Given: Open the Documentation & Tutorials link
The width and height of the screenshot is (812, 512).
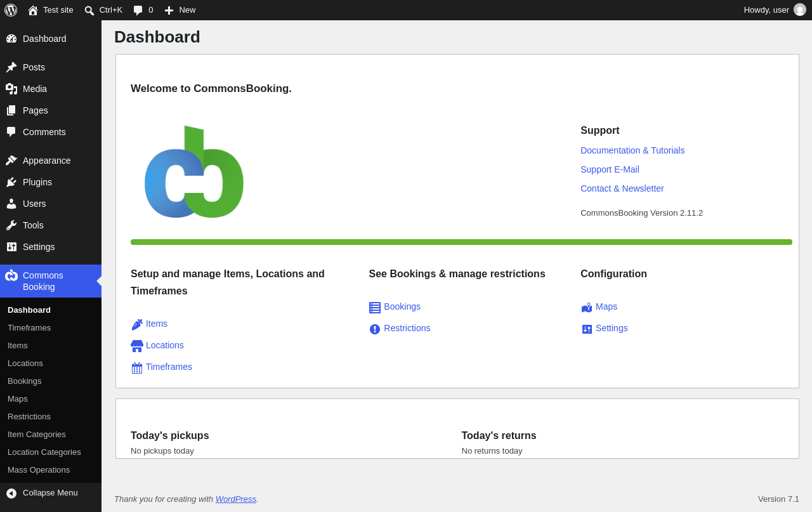Looking at the screenshot, I should point(632,150).
